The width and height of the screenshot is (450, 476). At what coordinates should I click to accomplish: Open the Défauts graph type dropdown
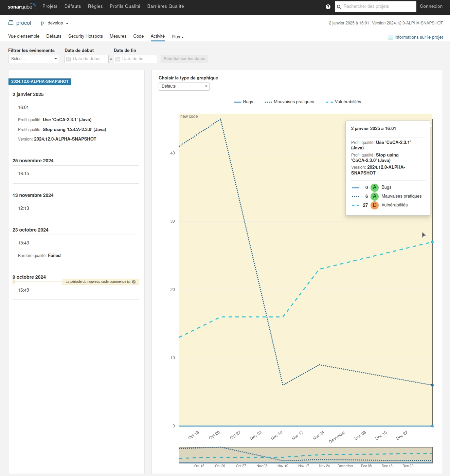click(184, 86)
